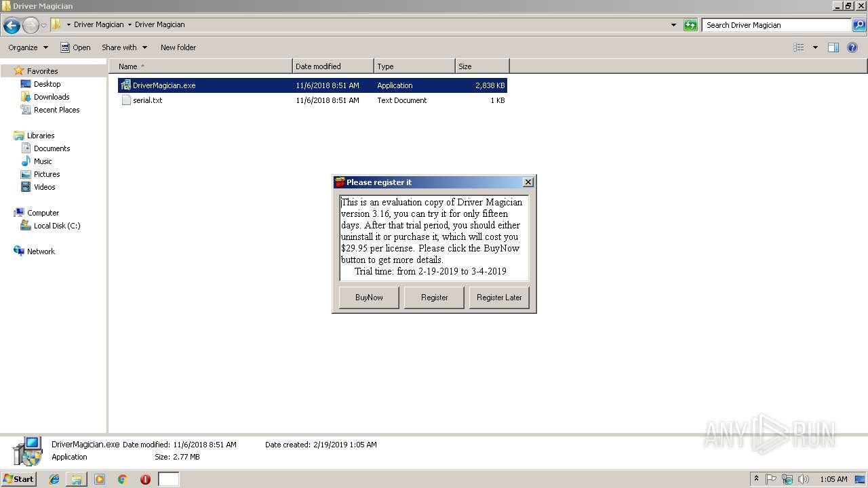
Task: Open Videos library
Action: click(44, 187)
